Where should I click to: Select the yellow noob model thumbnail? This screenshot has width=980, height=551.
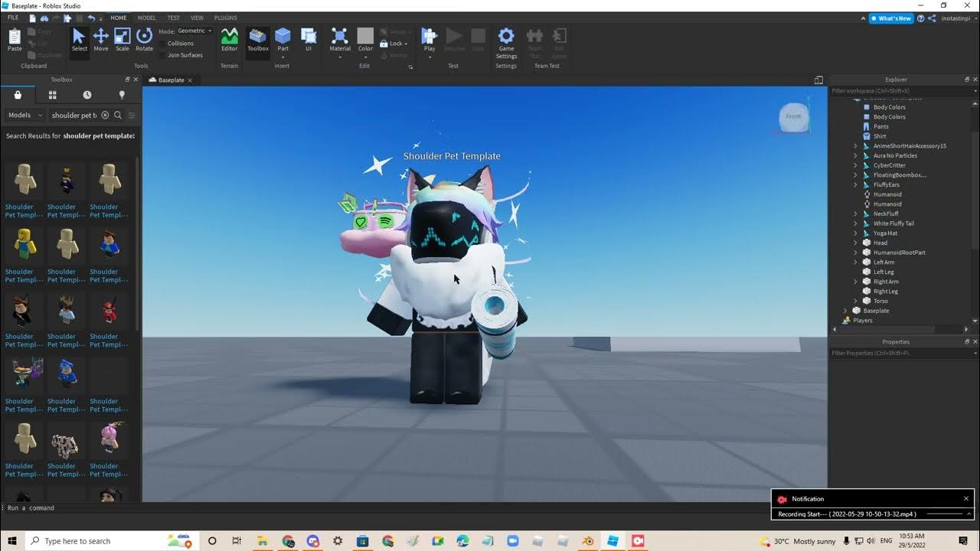[x=24, y=244]
